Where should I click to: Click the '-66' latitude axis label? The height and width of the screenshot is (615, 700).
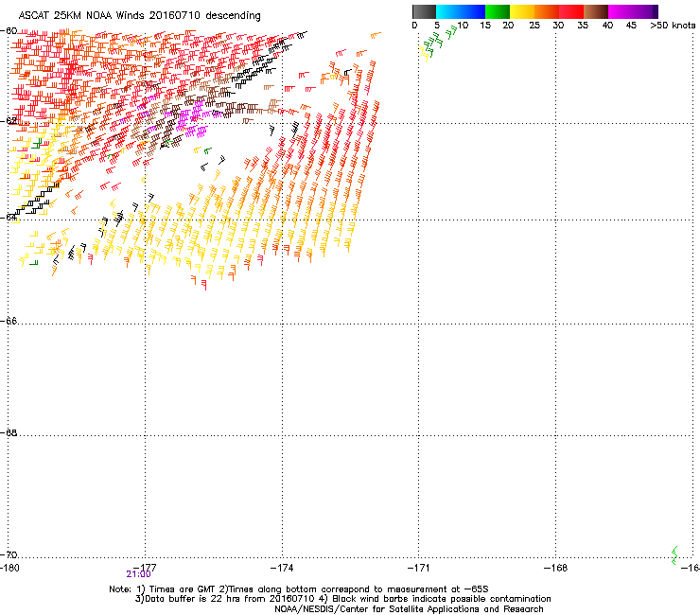9,321
